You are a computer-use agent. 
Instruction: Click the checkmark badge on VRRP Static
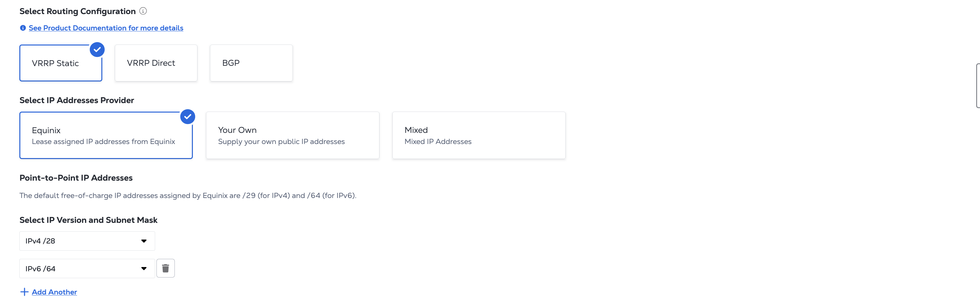click(97, 50)
